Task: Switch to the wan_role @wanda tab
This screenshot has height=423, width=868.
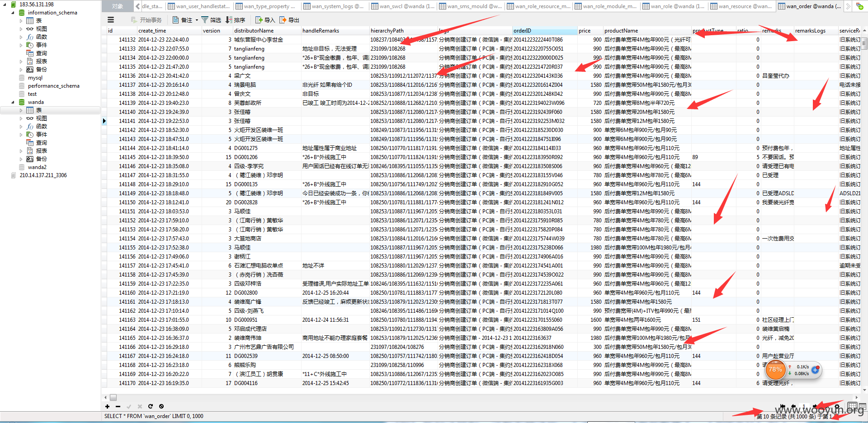Action: click(673, 6)
